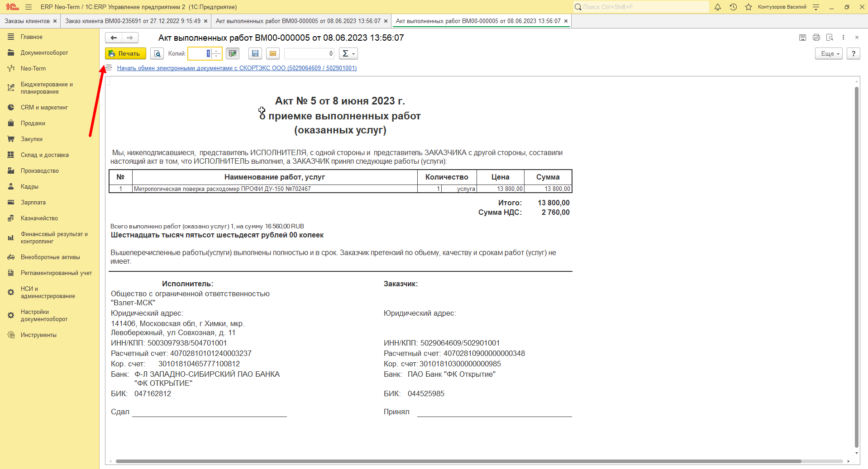
Task: Click the grey preview icon in the form header
Action: 830,38
